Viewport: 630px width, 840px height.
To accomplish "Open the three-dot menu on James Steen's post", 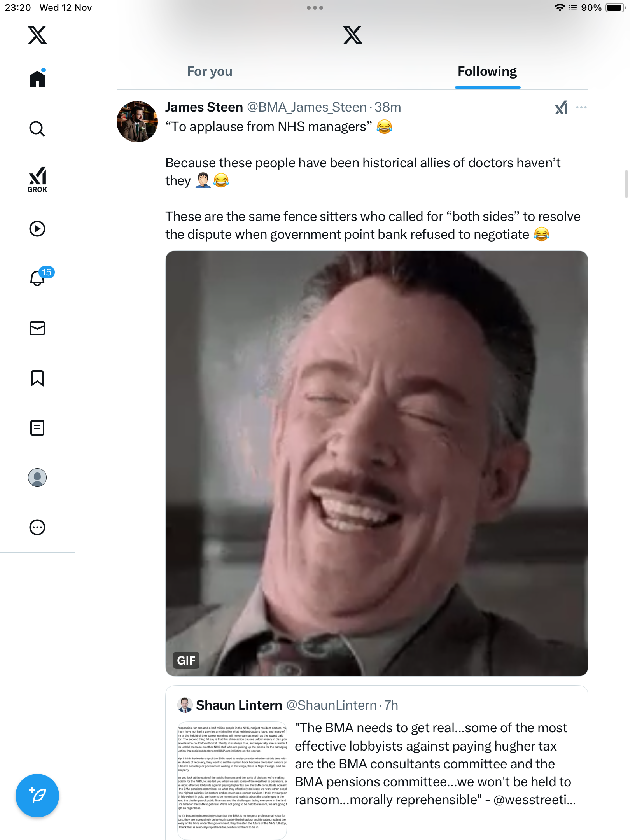I will coord(581,107).
